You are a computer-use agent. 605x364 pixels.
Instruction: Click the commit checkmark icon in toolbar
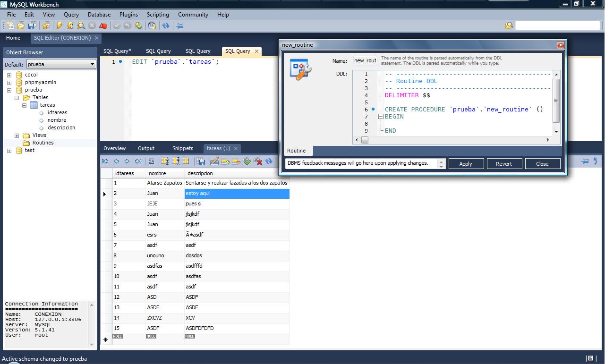click(x=116, y=25)
